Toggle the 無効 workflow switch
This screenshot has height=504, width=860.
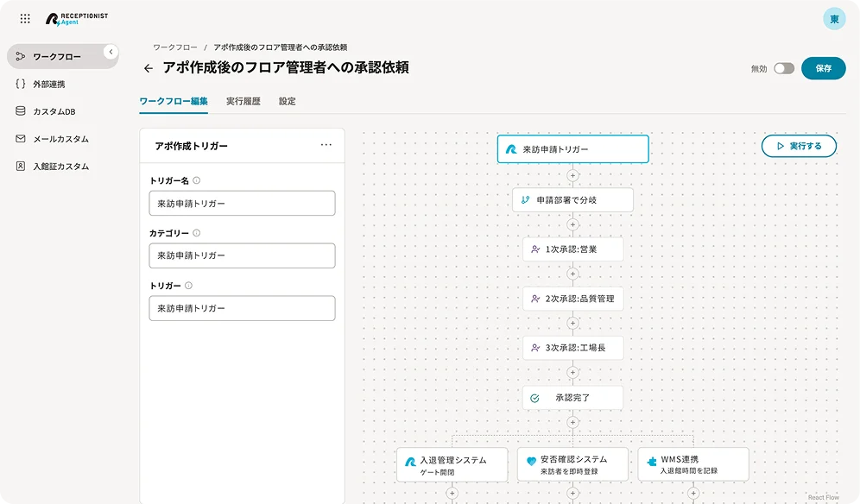784,68
